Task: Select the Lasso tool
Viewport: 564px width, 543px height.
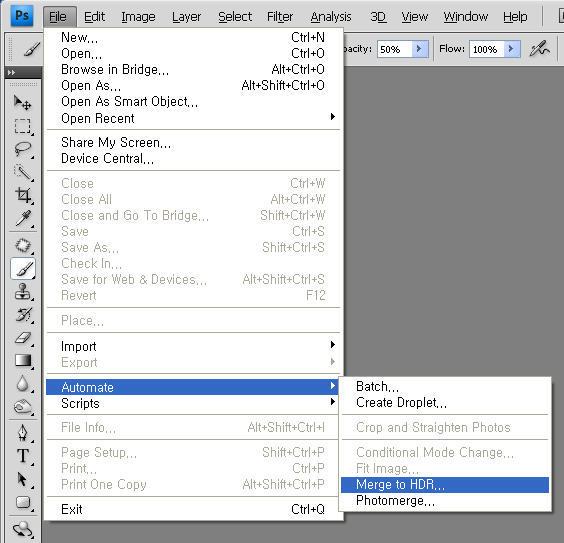Action: point(23,149)
